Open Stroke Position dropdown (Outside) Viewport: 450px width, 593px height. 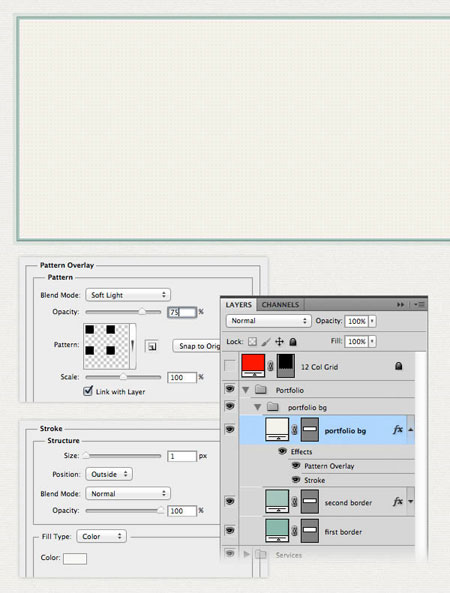tap(109, 474)
